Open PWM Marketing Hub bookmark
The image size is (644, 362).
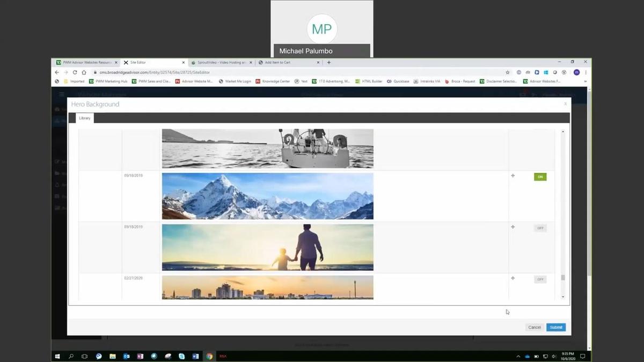pyautogui.click(x=108, y=81)
